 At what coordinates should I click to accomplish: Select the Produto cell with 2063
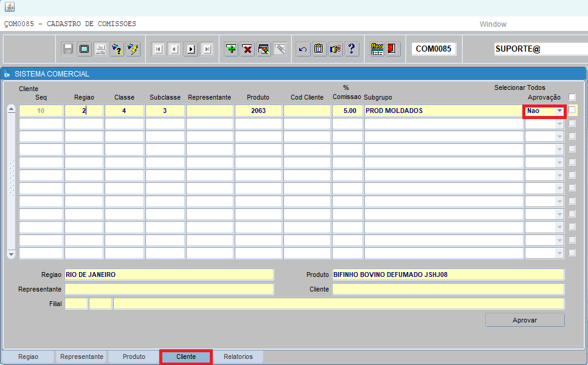[x=258, y=111]
